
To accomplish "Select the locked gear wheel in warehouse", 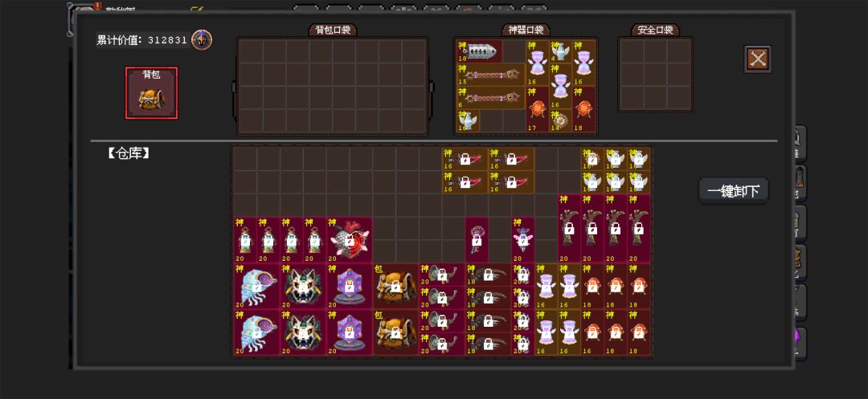I will pyautogui.click(x=592, y=159).
